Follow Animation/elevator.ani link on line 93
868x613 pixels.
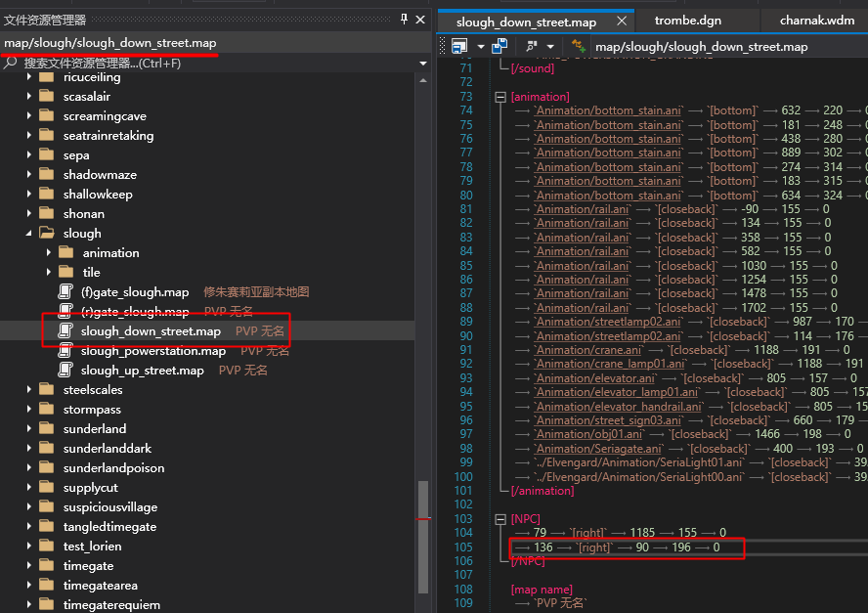[595, 378]
